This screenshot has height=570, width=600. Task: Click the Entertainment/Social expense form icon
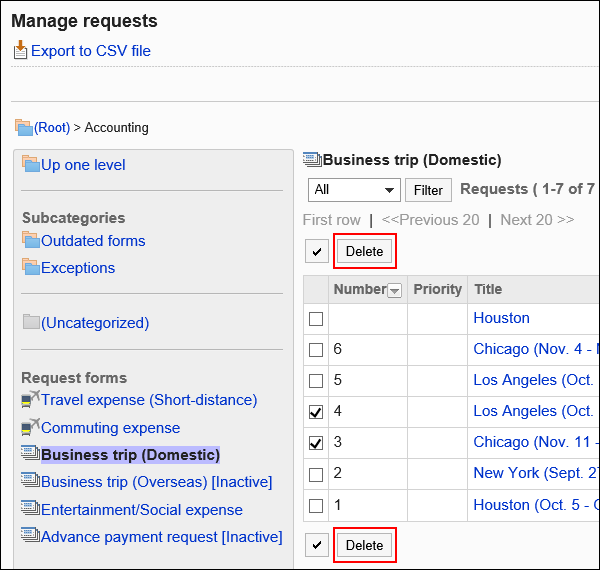(30, 508)
